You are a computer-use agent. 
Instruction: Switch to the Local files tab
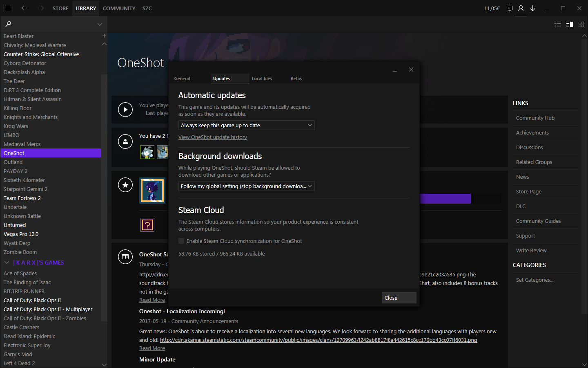(x=262, y=79)
